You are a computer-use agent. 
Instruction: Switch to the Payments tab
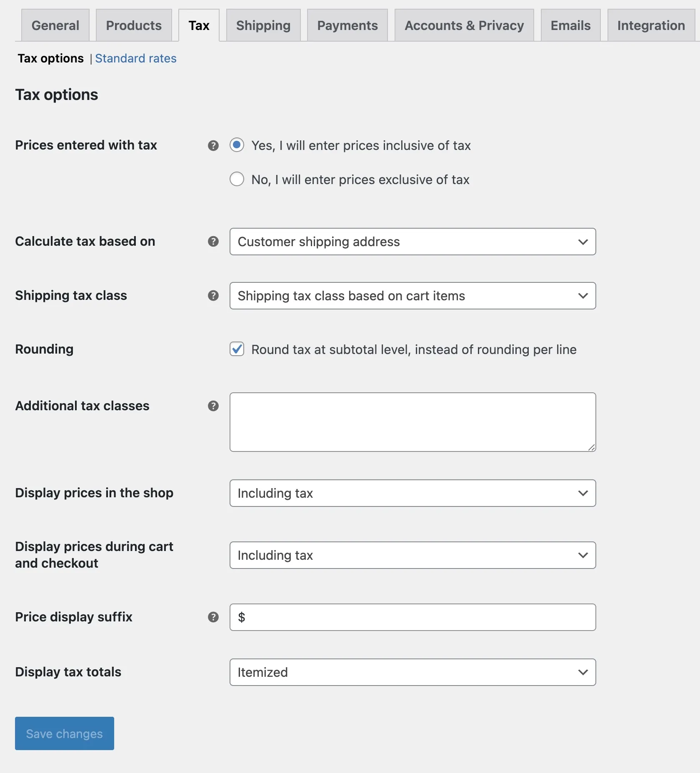point(347,25)
